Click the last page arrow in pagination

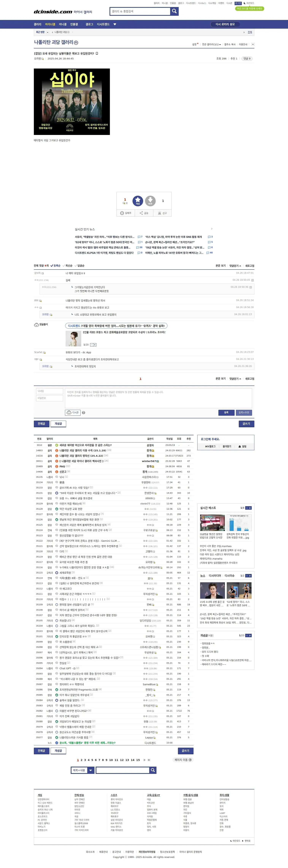tap(149, 760)
